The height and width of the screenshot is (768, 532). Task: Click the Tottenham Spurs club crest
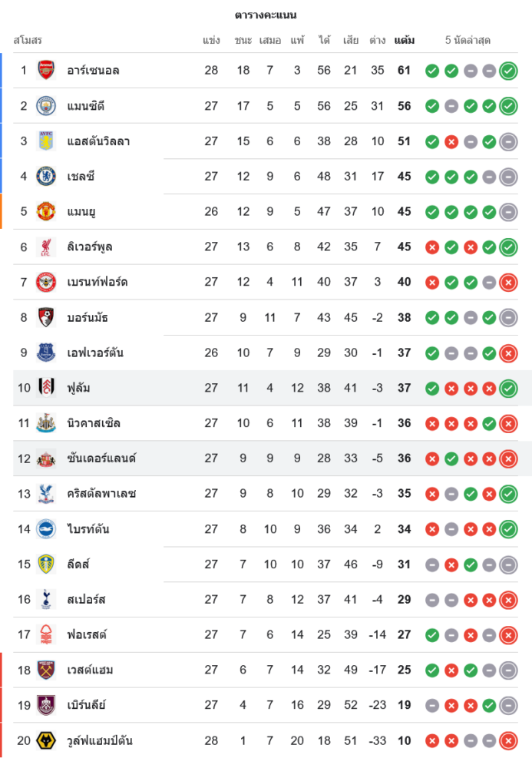click(46, 599)
